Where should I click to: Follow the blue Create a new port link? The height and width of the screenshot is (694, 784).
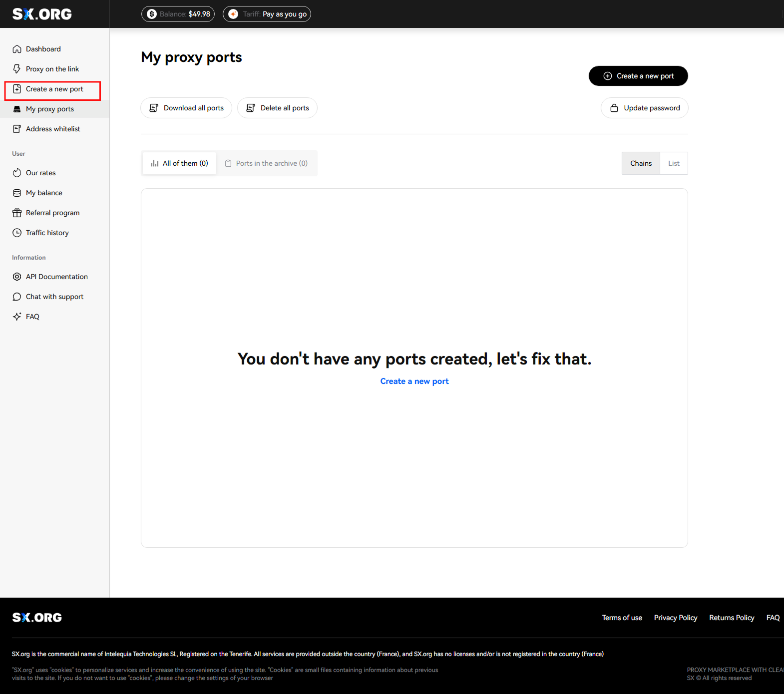[414, 381]
